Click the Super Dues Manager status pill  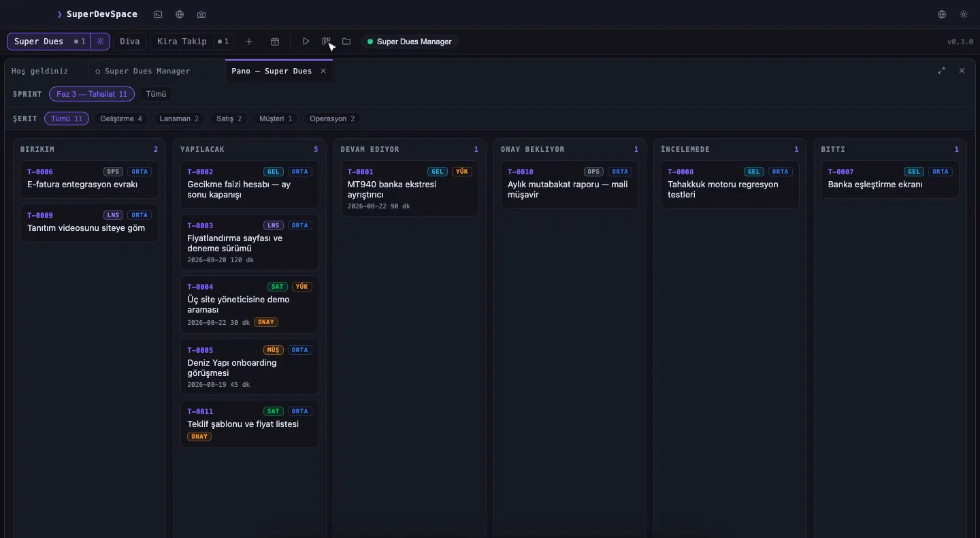[410, 42]
